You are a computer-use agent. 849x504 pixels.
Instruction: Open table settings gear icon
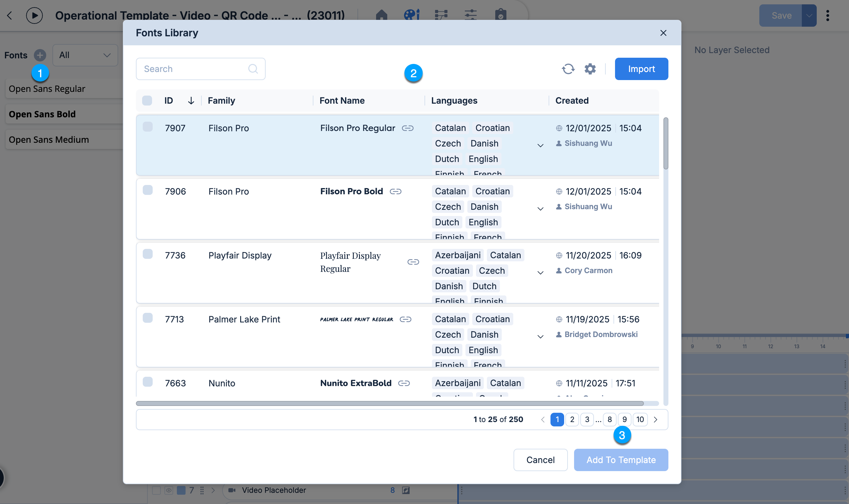coord(590,69)
